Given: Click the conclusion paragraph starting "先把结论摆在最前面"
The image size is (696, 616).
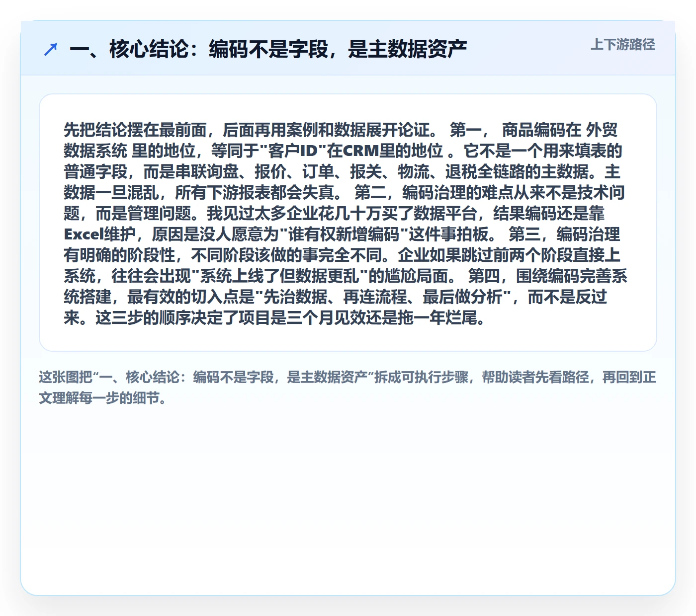Looking at the screenshot, I should tap(346, 223).
